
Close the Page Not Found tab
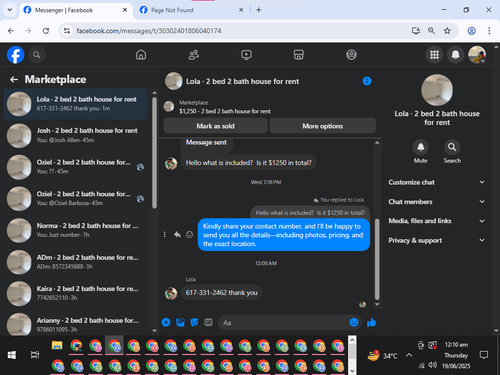pyautogui.click(x=241, y=10)
